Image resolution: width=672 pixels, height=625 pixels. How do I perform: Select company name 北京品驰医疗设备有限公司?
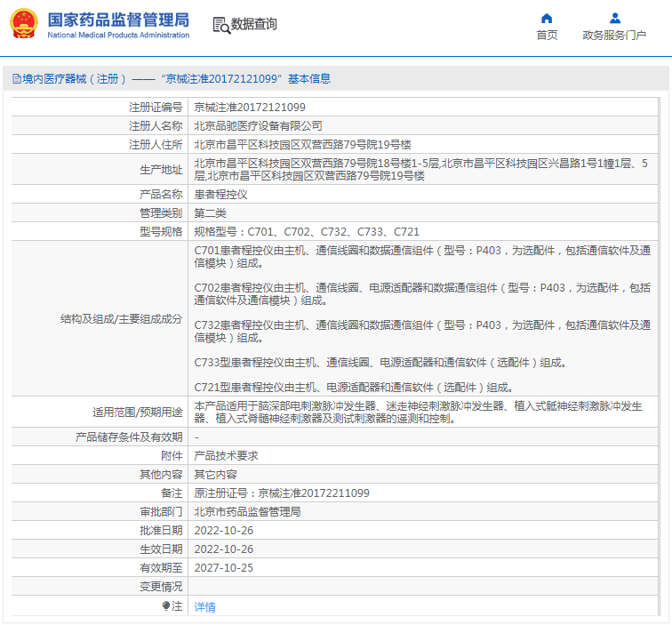(258, 126)
